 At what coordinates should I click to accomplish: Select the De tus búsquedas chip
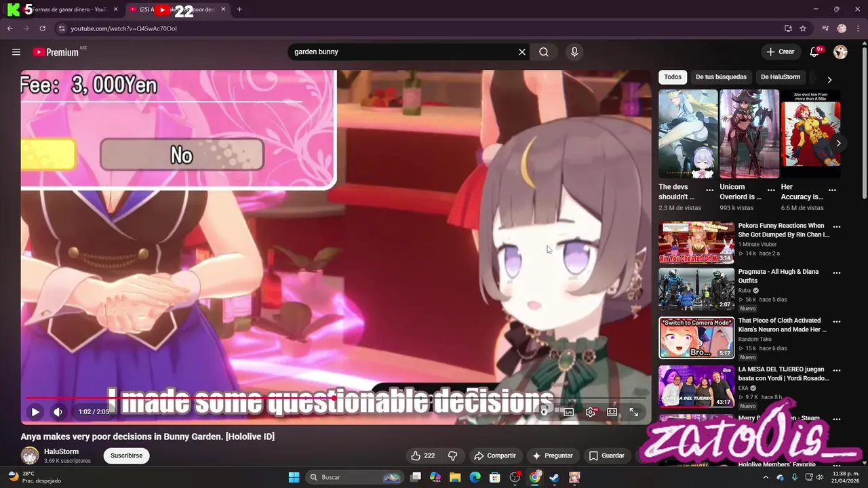pyautogui.click(x=721, y=77)
